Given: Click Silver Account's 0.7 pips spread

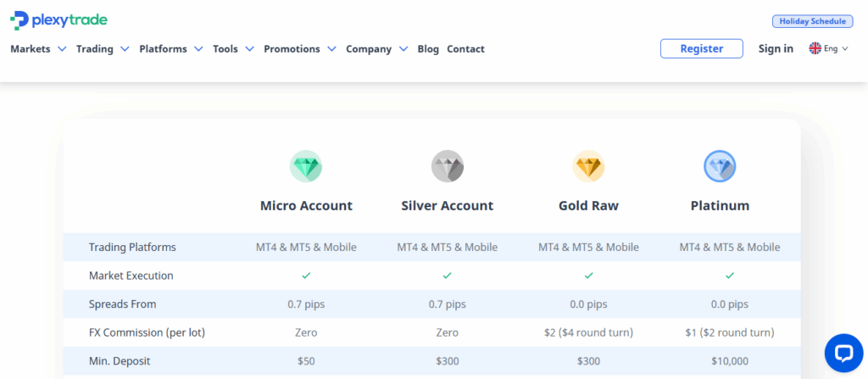Looking at the screenshot, I should (448, 304).
